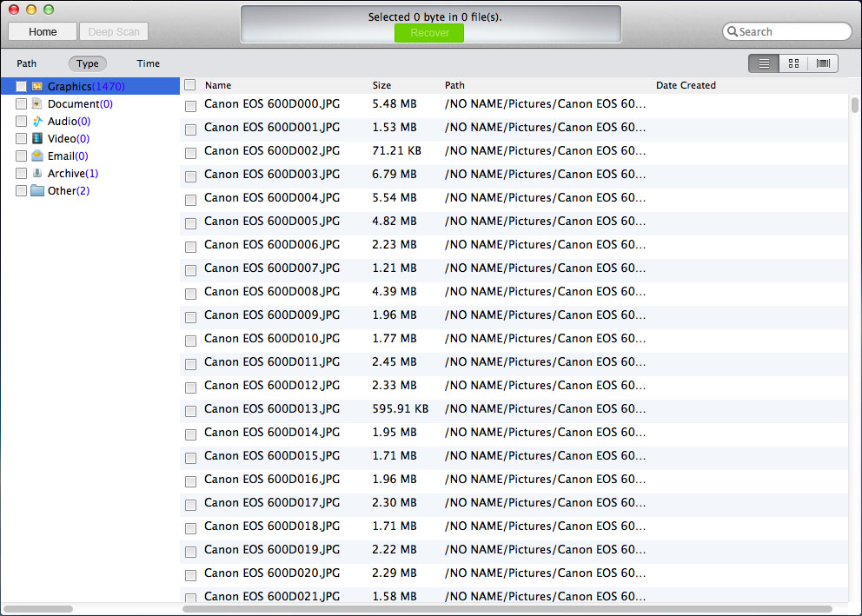Image resolution: width=862 pixels, height=616 pixels.
Task: Select file Canon EOS 600D006.JPG
Action: 272,244
